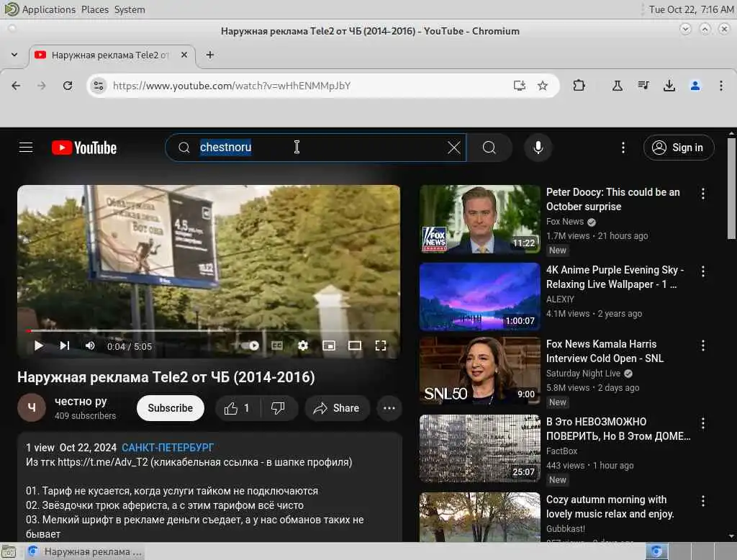The width and height of the screenshot is (737, 560).
Task: Open options menu for Cozy autumn video
Action: click(x=703, y=501)
